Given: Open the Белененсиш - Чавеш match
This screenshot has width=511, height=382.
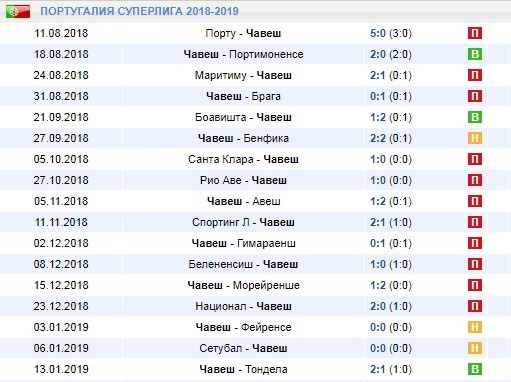Looking at the screenshot, I should (243, 264).
